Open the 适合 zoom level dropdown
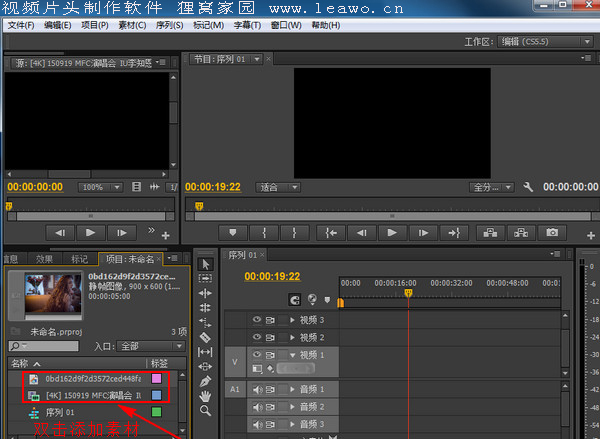 pyautogui.click(x=278, y=187)
